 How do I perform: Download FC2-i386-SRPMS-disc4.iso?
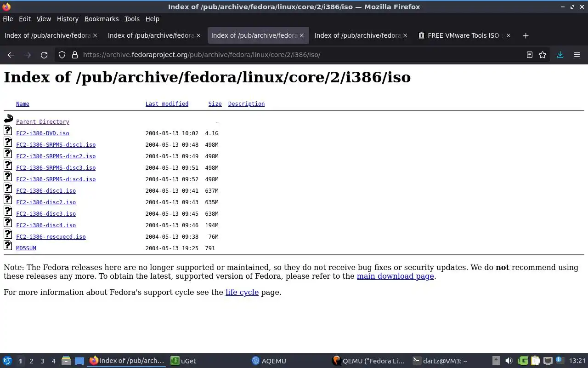[56, 179]
